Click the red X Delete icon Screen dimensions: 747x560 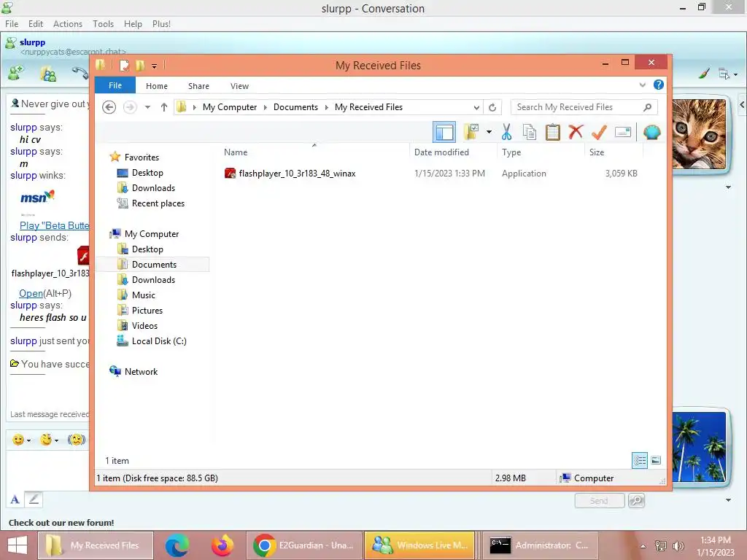576,131
